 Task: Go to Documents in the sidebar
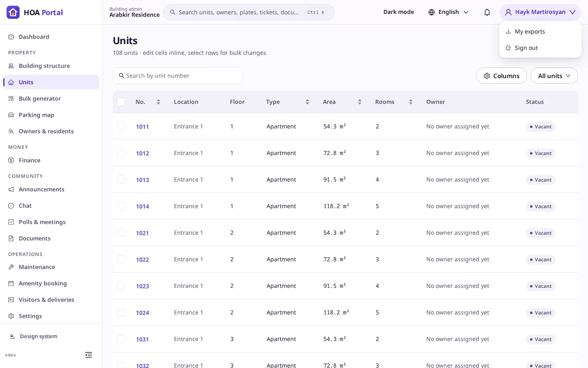click(51, 238)
